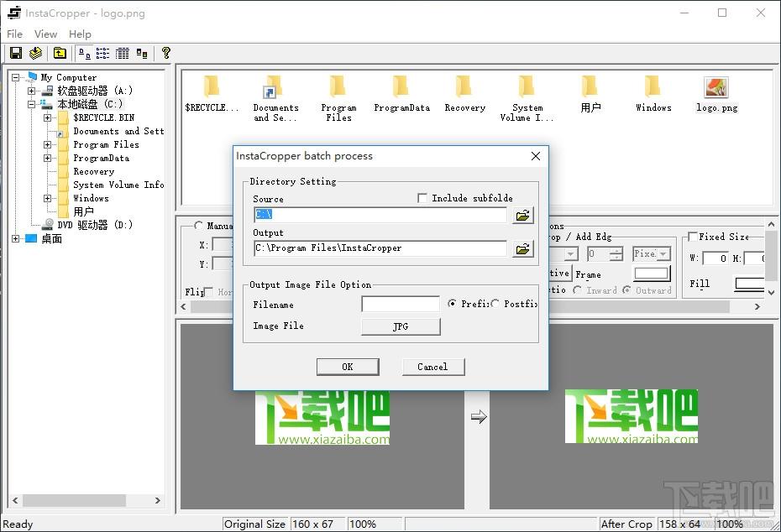Open the File menu

tap(14, 34)
